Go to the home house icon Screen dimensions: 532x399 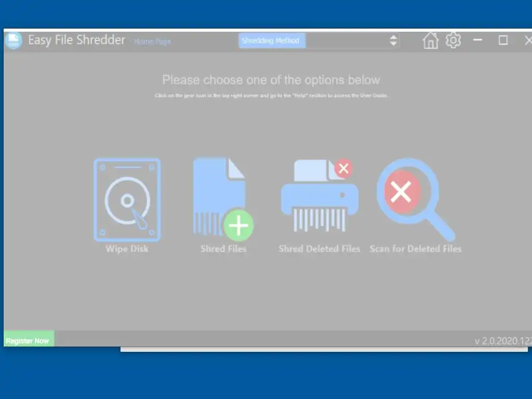tap(430, 41)
